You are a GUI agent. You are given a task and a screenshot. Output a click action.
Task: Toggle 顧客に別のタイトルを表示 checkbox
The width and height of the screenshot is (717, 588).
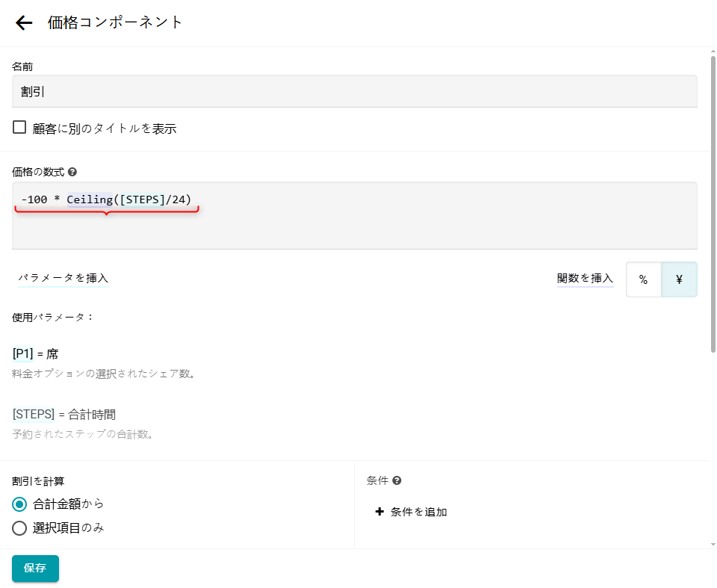(x=19, y=128)
